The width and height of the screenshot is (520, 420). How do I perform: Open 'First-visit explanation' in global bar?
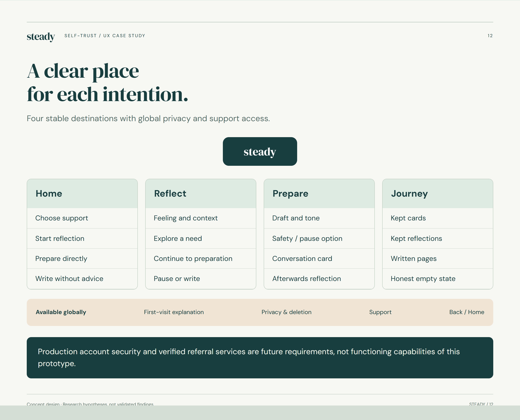174,312
